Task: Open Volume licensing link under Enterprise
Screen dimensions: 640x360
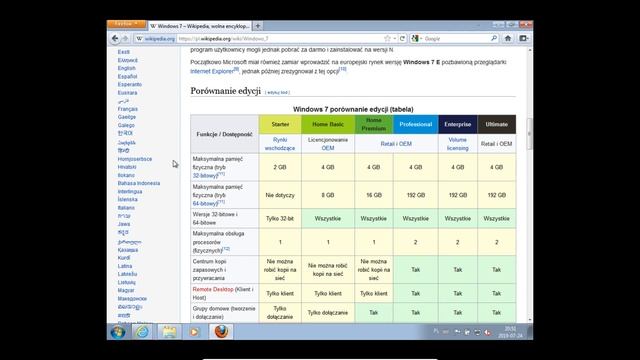Action: click(x=458, y=144)
